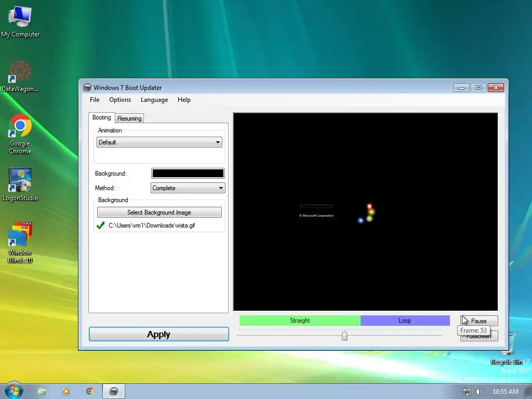The width and height of the screenshot is (532, 399).
Task: Pause the animation preview
Action: coord(479,321)
